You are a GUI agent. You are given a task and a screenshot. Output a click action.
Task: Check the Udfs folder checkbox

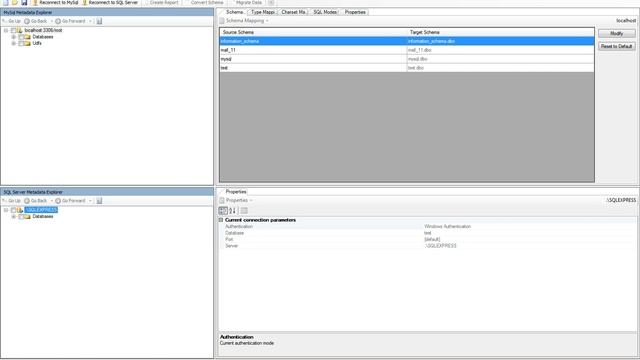[x=21, y=43]
